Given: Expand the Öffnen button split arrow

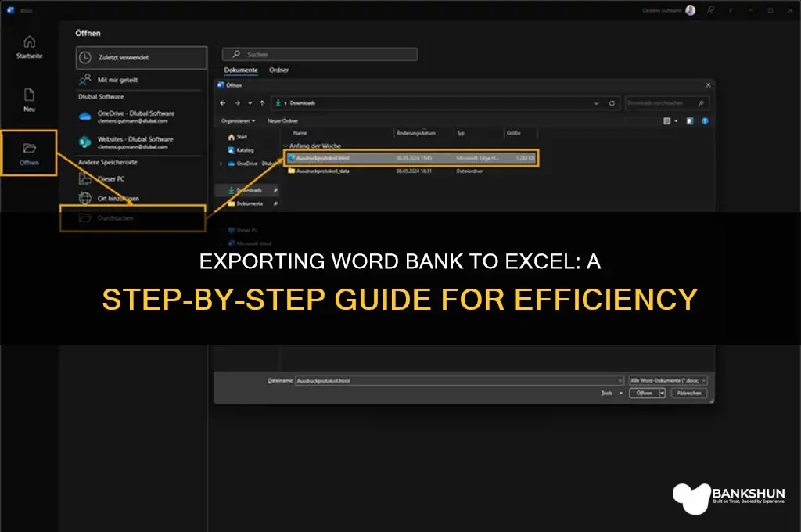Looking at the screenshot, I should 663,394.
